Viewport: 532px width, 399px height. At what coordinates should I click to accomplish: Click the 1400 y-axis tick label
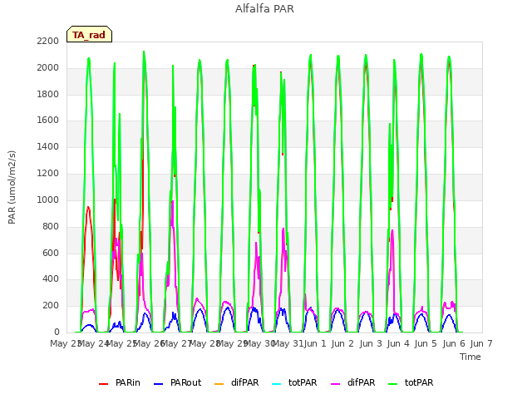48,147
